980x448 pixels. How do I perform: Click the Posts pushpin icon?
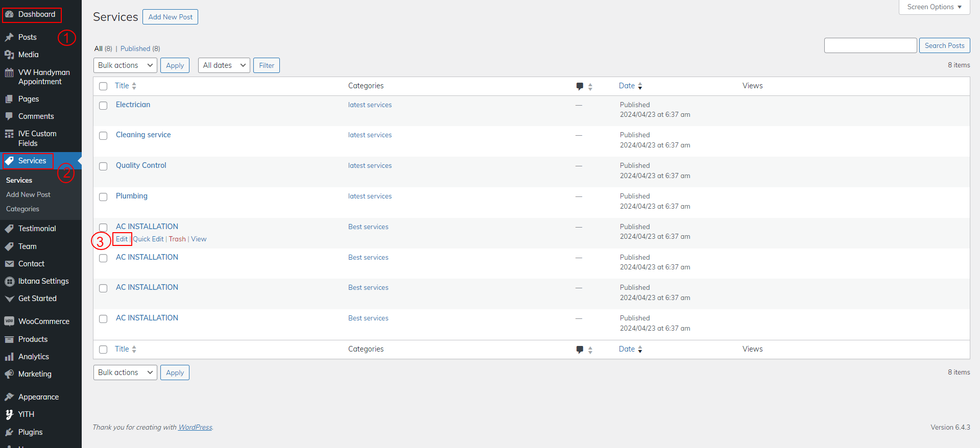pos(9,37)
